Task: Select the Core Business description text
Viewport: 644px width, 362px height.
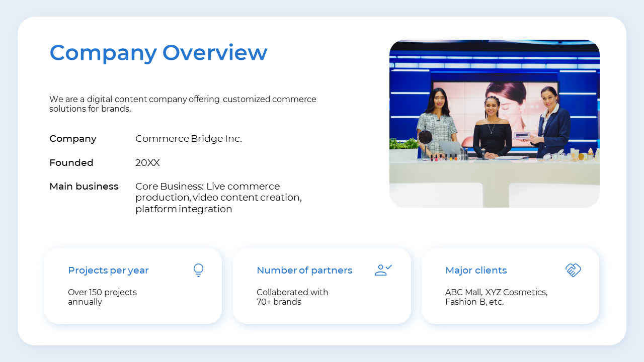Action: coord(218,198)
